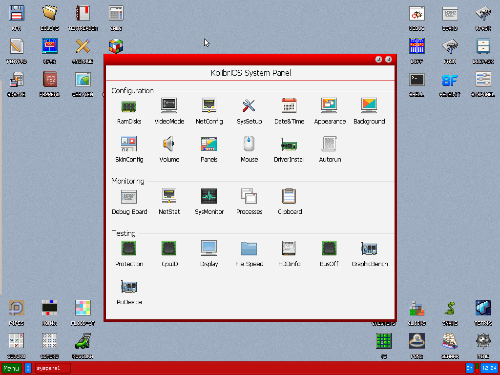Launch the Shell terminal desktop icon
Image resolution: width=500 pixels, height=375 pixels.
417,79
